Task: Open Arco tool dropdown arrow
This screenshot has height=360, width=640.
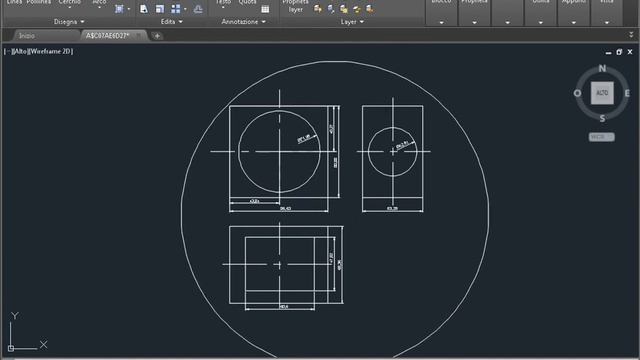Action: click(99, 8)
